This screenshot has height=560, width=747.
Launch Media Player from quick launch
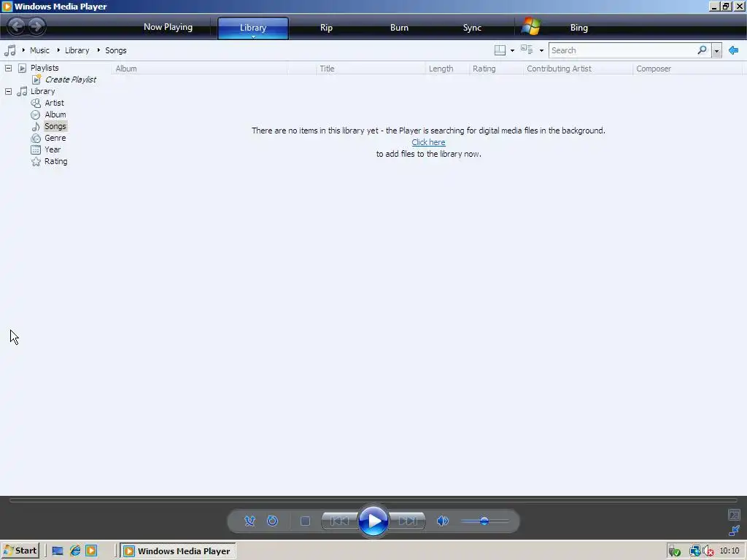click(91, 551)
